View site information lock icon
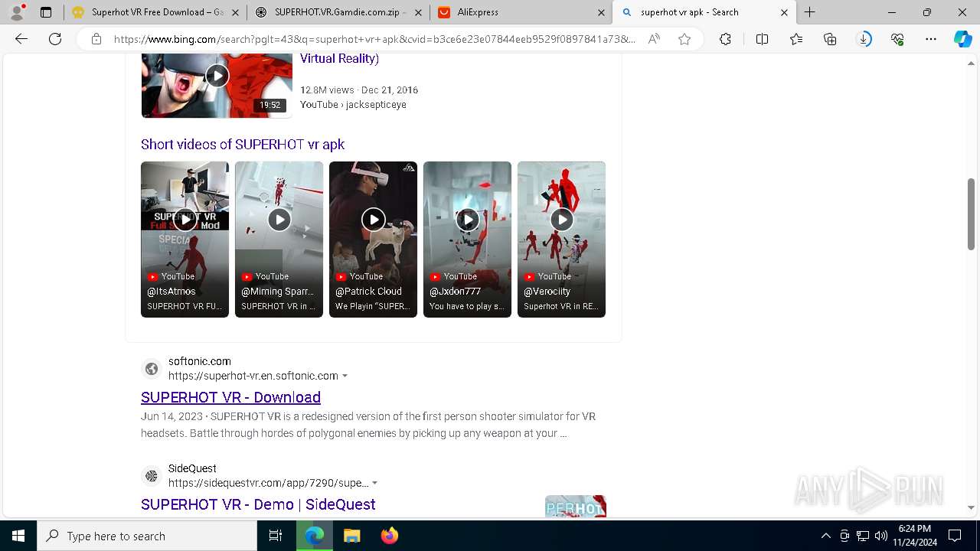Image resolution: width=980 pixels, height=551 pixels. 96,39
